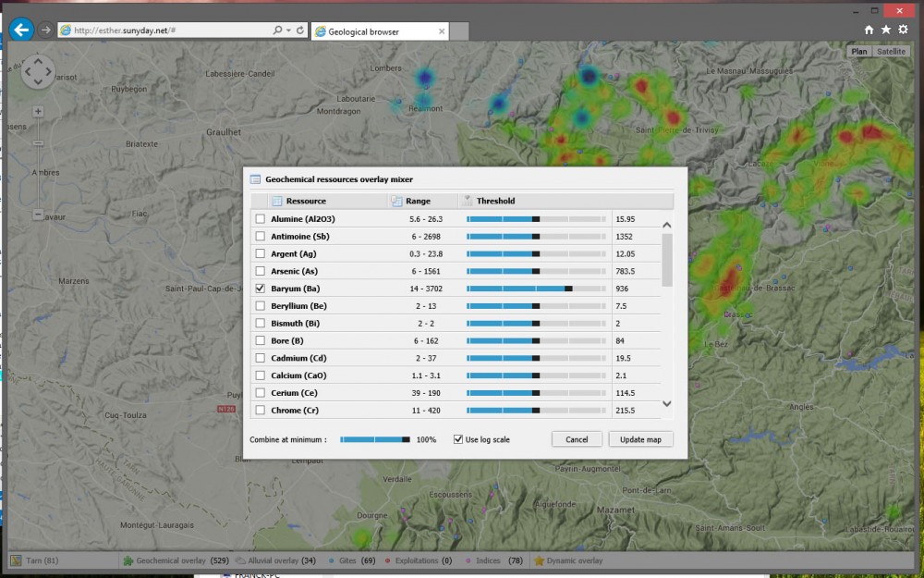Click the map pan navigation control
Image resolution: width=924 pixels, height=578 pixels.
38,71
